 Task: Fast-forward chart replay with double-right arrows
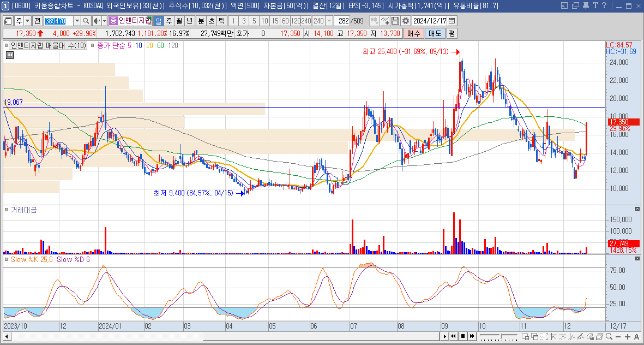tap(472, 336)
